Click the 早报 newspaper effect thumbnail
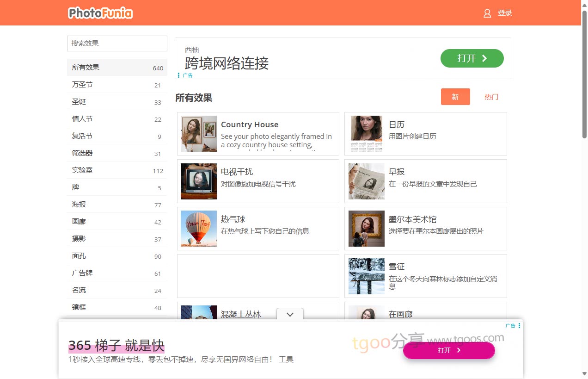 [x=366, y=181]
